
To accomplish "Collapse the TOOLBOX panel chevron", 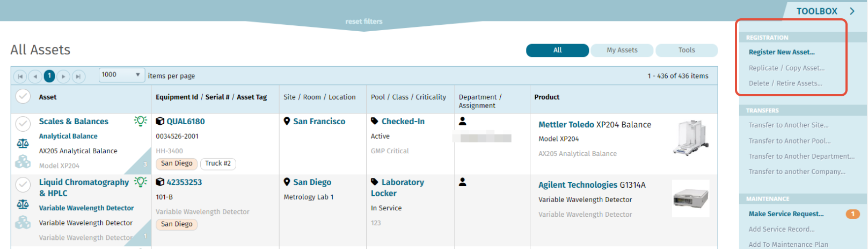I will click(x=852, y=11).
